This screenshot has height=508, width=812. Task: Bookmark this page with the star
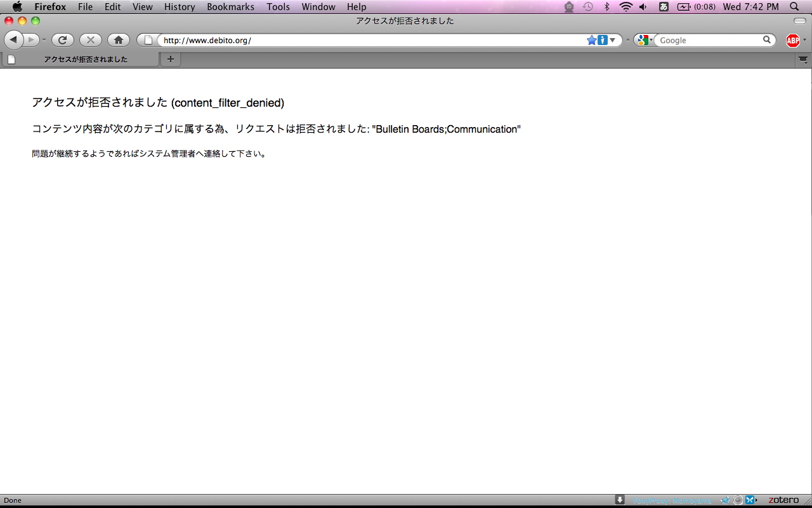pos(592,40)
